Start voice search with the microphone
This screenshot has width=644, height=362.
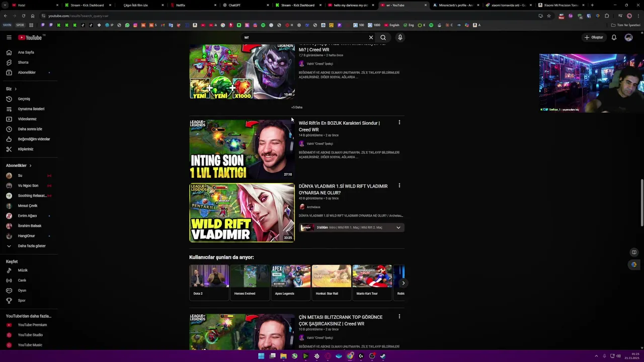click(x=400, y=37)
